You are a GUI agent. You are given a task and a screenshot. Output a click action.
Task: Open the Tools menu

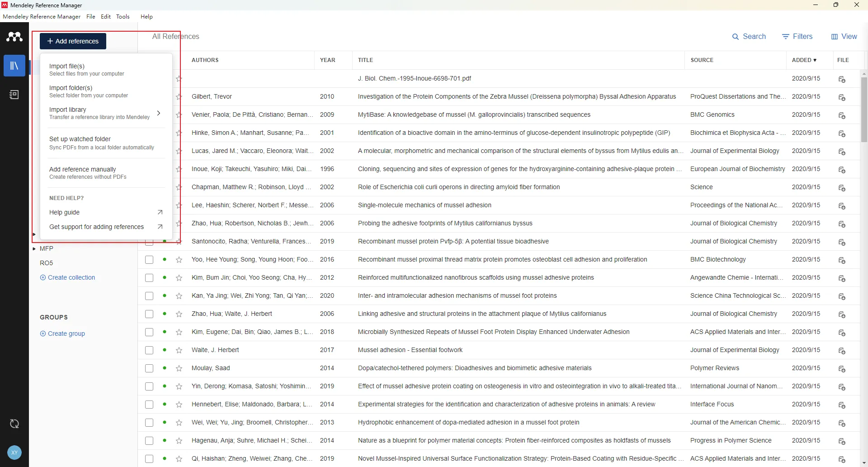coord(123,17)
